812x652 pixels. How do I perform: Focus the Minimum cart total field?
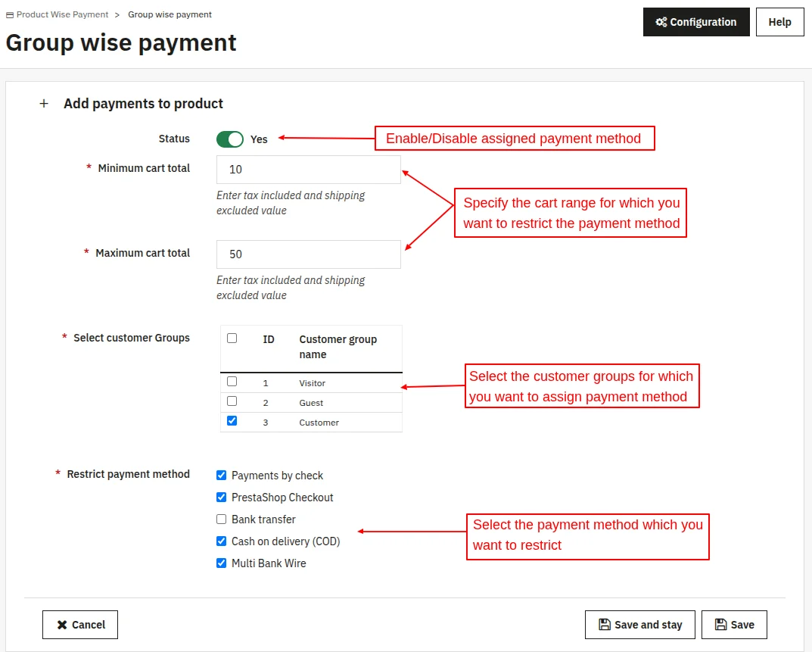click(309, 170)
